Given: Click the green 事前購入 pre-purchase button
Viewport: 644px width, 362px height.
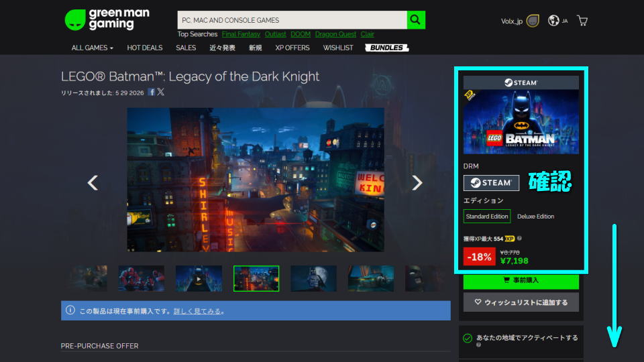Looking at the screenshot, I should coord(521,280).
